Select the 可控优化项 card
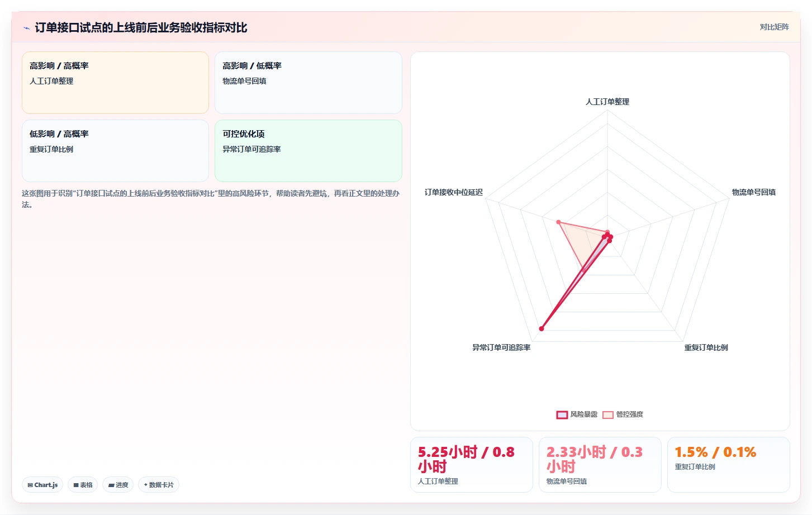 tap(308, 151)
